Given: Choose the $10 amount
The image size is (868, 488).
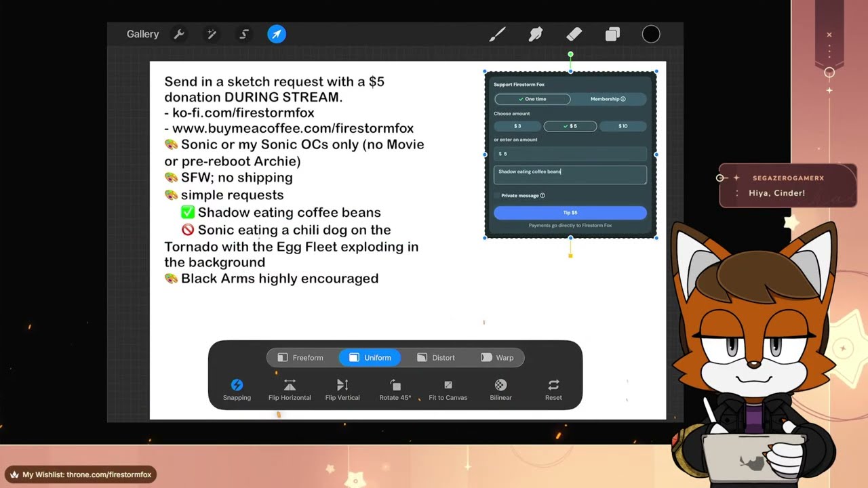Looking at the screenshot, I should [623, 126].
